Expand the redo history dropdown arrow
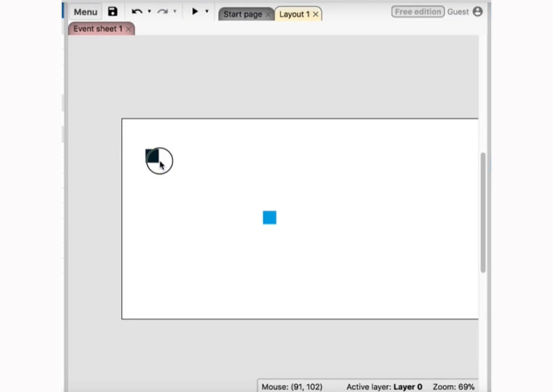The height and width of the screenshot is (392, 553). pyautogui.click(x=175, y=12)
